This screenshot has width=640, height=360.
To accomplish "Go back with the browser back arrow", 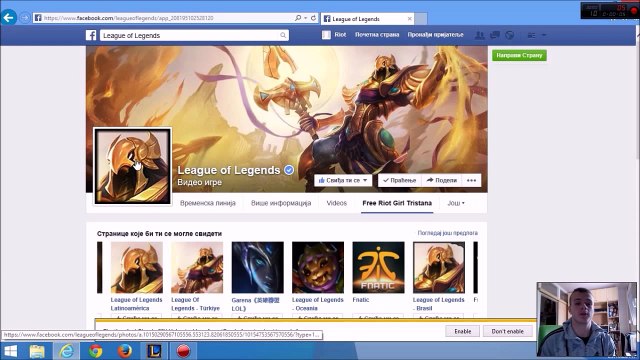I will 8,18.
